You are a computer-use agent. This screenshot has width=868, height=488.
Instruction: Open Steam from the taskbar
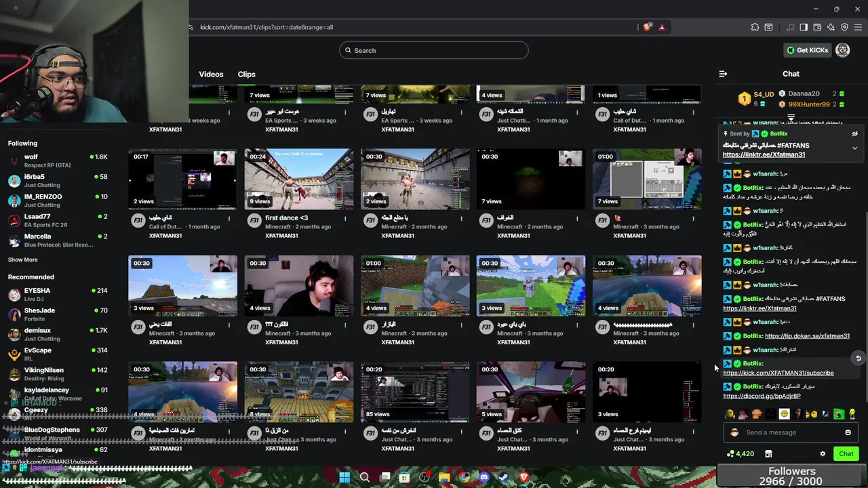pyautogui.click(x=504, y=477)
